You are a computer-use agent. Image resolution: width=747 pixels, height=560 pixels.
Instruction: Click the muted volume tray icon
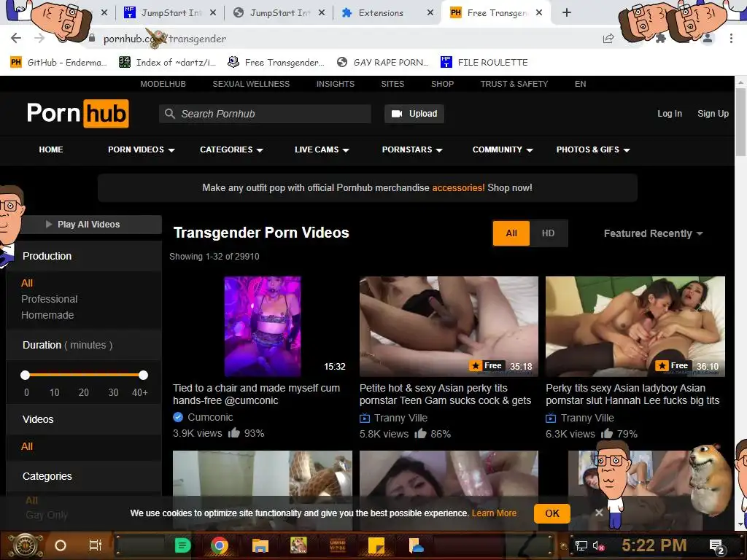[x=598, y=545]
